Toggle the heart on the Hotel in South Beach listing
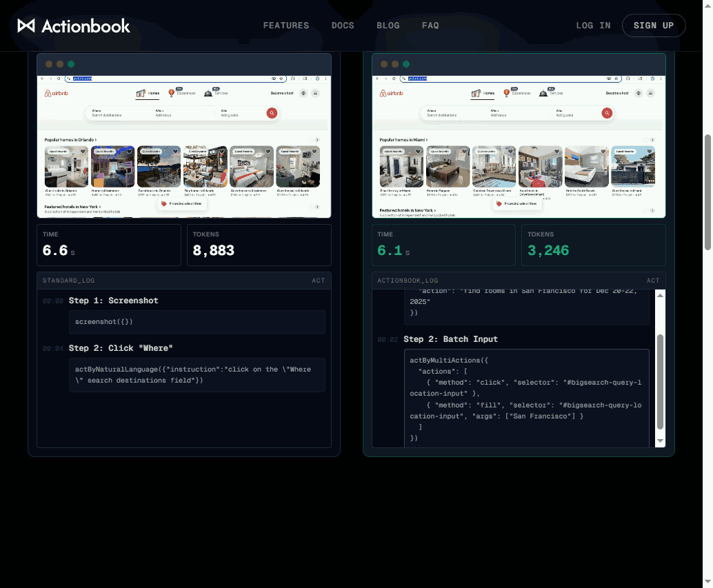The image size is (713, 588). pyautogui.click(x=603, y=152)
